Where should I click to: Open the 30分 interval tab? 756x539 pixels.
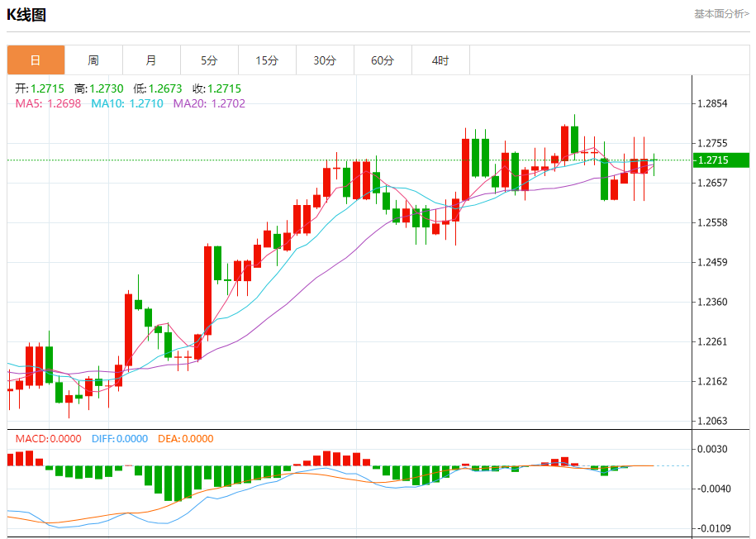tap(325, 60)
